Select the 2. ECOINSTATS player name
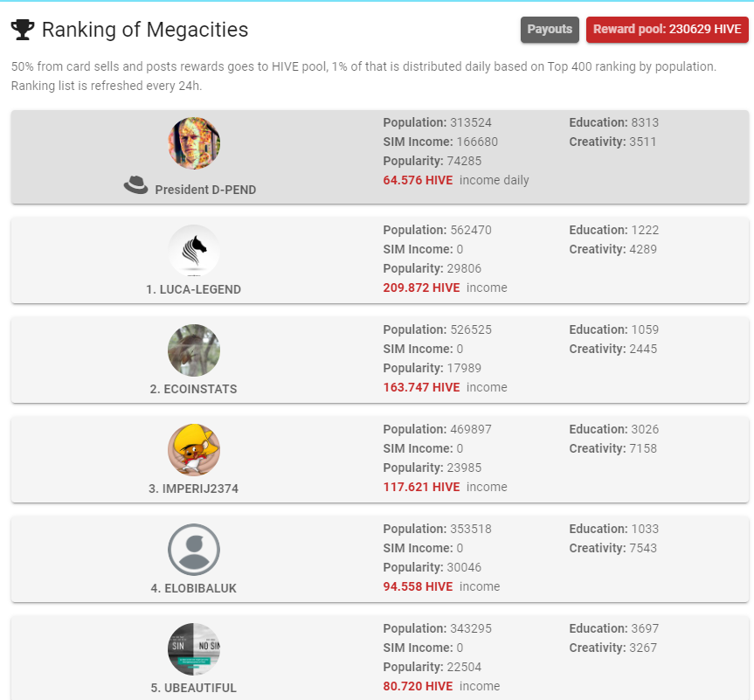This screenshot has height=700, width=754. pos(194,389)
